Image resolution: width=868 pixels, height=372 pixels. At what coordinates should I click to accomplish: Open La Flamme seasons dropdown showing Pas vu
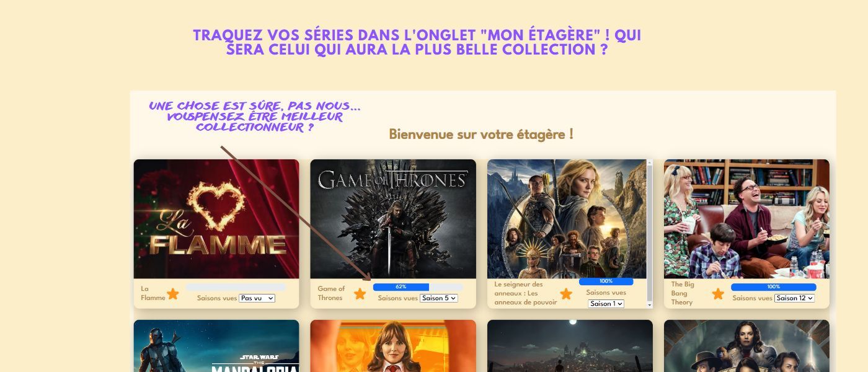[257, 298]
